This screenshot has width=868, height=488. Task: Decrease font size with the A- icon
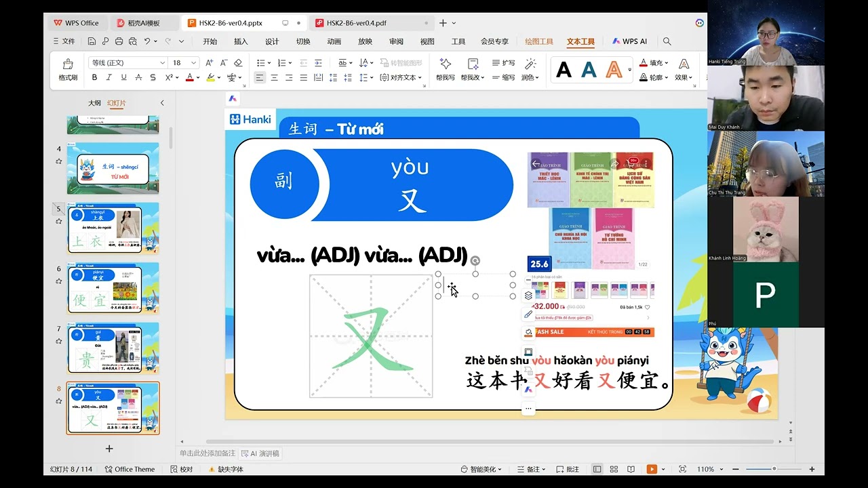coord(224,62)
